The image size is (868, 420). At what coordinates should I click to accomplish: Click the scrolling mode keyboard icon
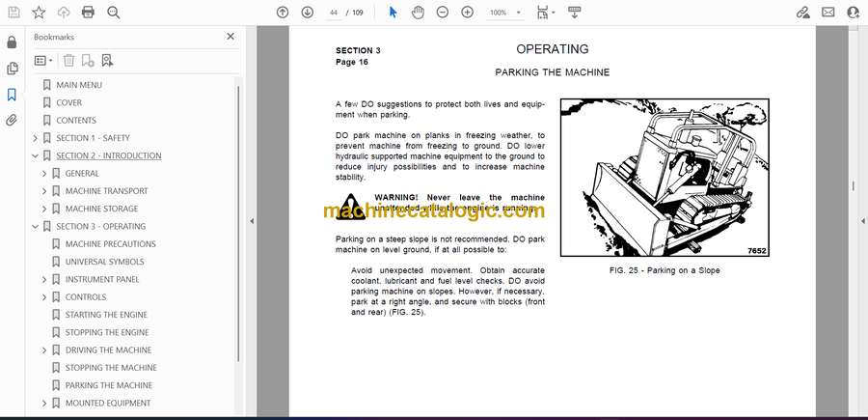[x=574, y=13]
